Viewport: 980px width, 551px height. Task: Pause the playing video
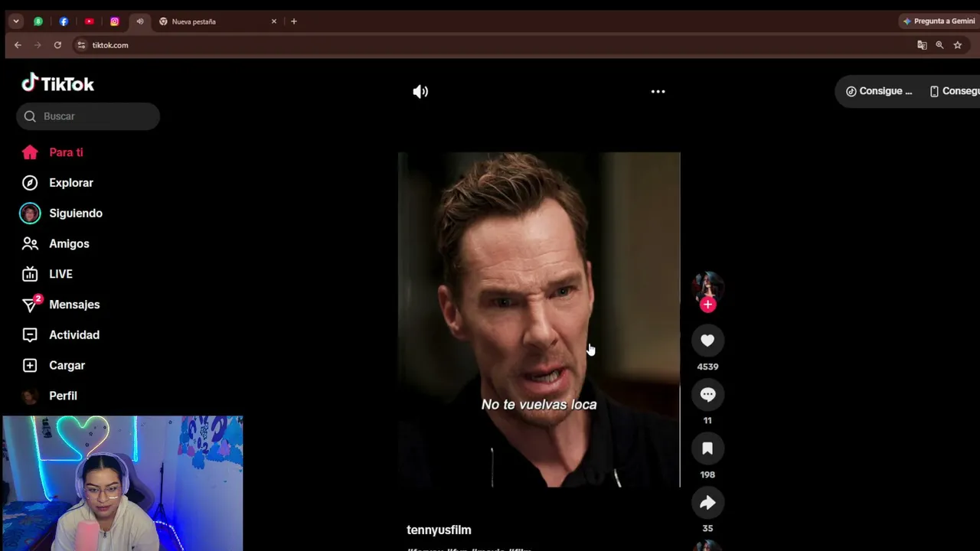pos(539,320)
